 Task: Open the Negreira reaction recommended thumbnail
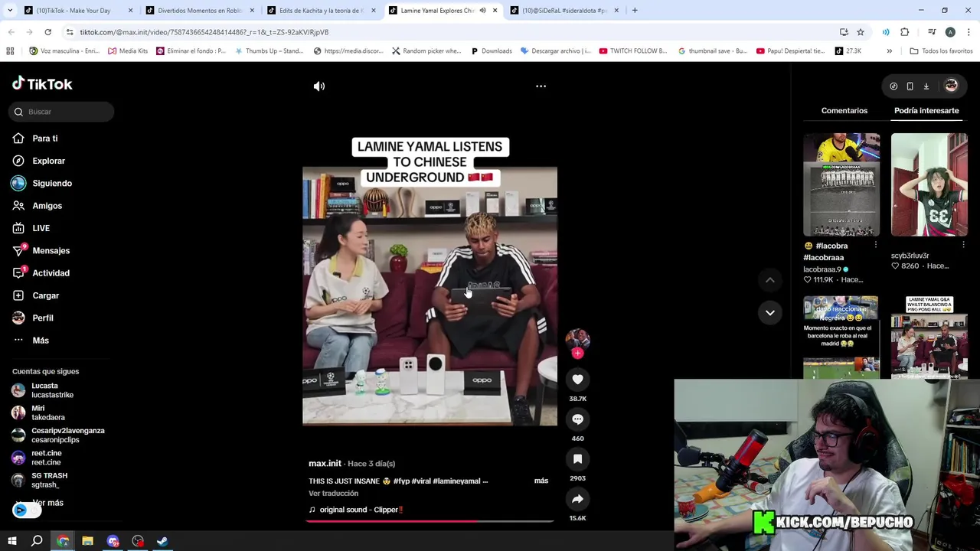tap(841, 337)
